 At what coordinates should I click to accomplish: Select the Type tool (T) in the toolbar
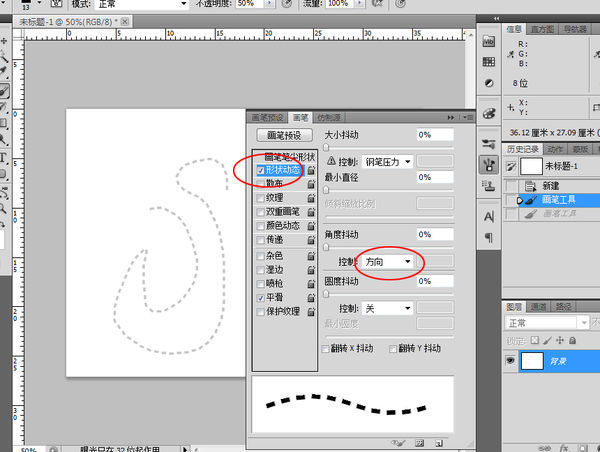(3, 158)
